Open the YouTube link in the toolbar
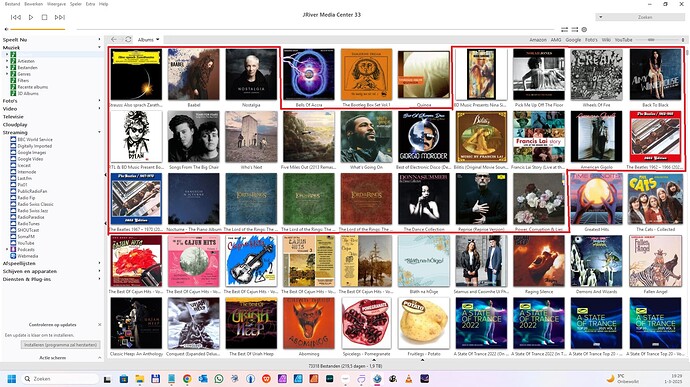The image size is (690, 387). click(623, 40)
